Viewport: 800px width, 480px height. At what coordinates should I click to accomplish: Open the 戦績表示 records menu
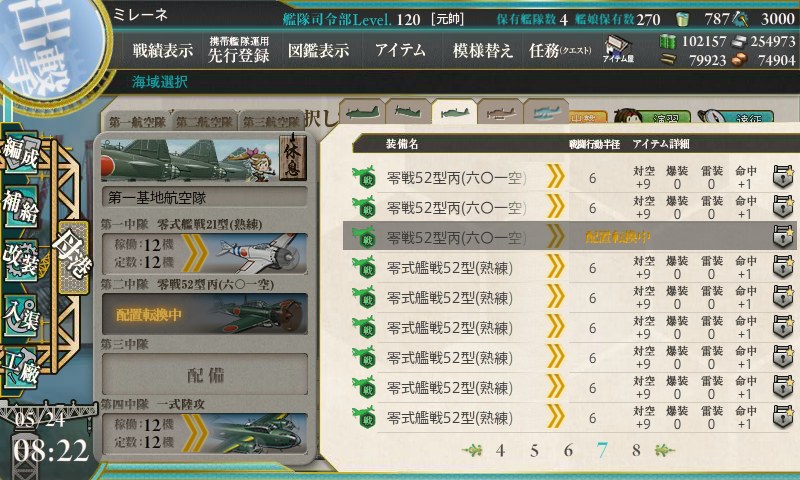163,50
